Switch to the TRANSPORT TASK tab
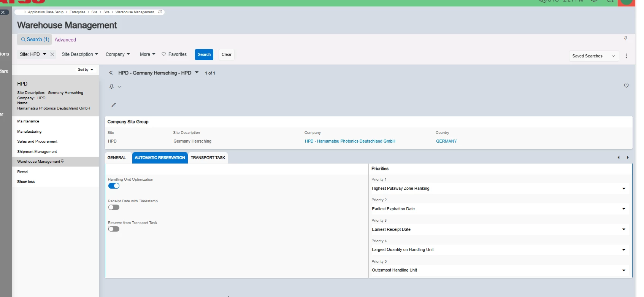Image resolution: width=644 pixels, height=297 pixels. tap(208, 158)
